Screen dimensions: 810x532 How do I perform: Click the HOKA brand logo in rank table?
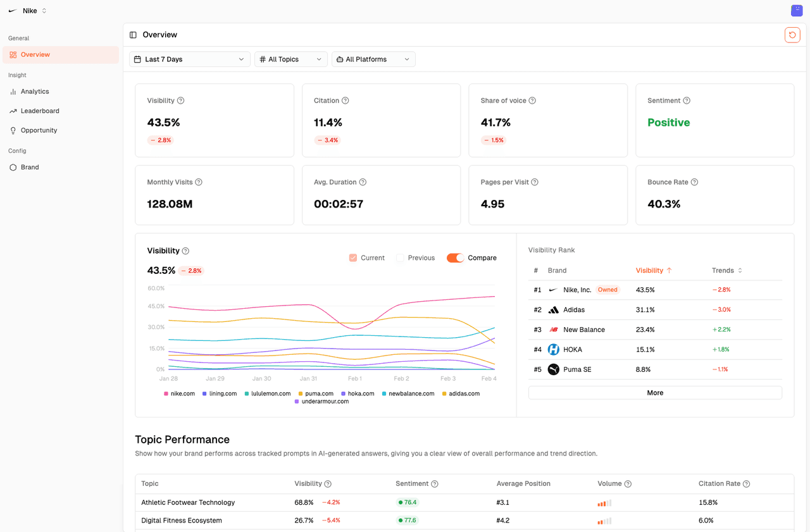(x=554, y=349)
